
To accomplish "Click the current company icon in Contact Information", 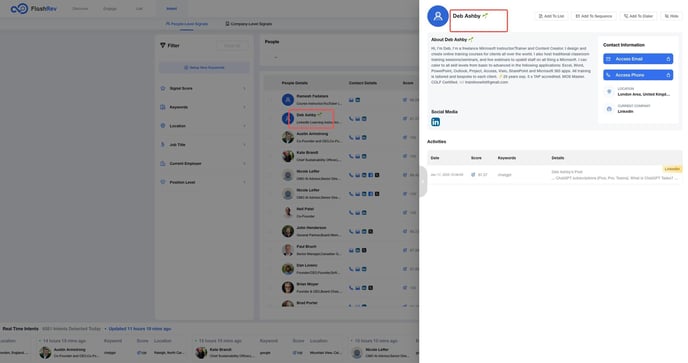I will (x=609, y=109).
